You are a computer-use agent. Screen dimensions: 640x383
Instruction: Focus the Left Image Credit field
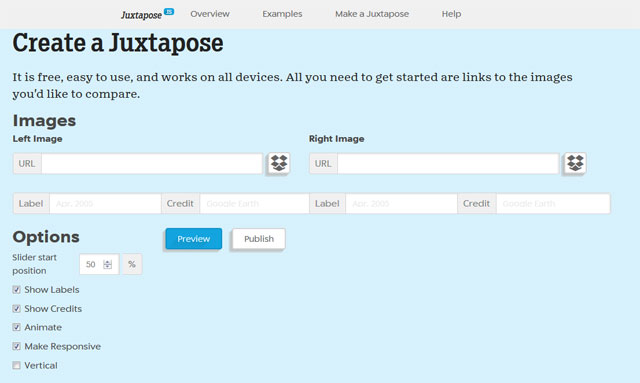coord(254,203)
